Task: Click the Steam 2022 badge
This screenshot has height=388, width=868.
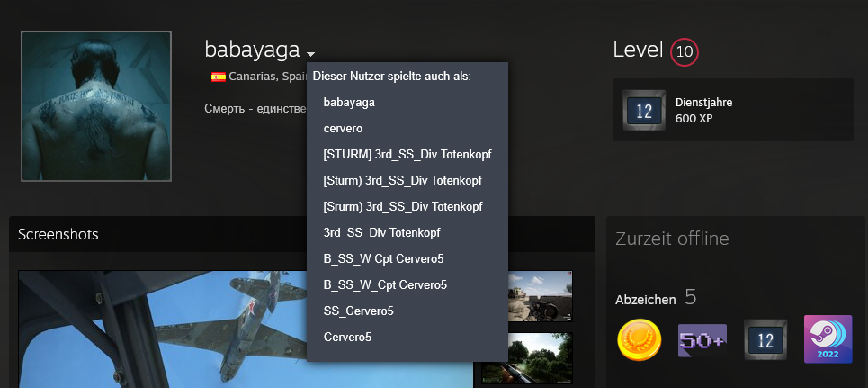Action: pyautogui.click(x=828, y=340)
